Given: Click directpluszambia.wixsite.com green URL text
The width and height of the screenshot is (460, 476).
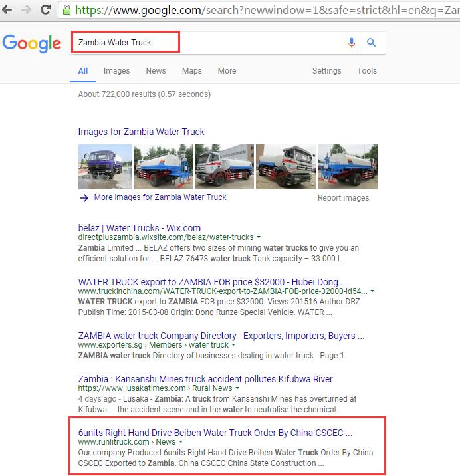Looking at the screenshot, I should pyautogui.click(x=166, y=237).
